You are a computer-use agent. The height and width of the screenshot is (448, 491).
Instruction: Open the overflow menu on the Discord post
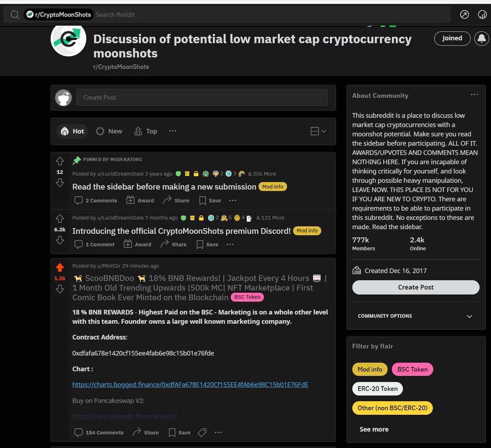tap(230, 244)
